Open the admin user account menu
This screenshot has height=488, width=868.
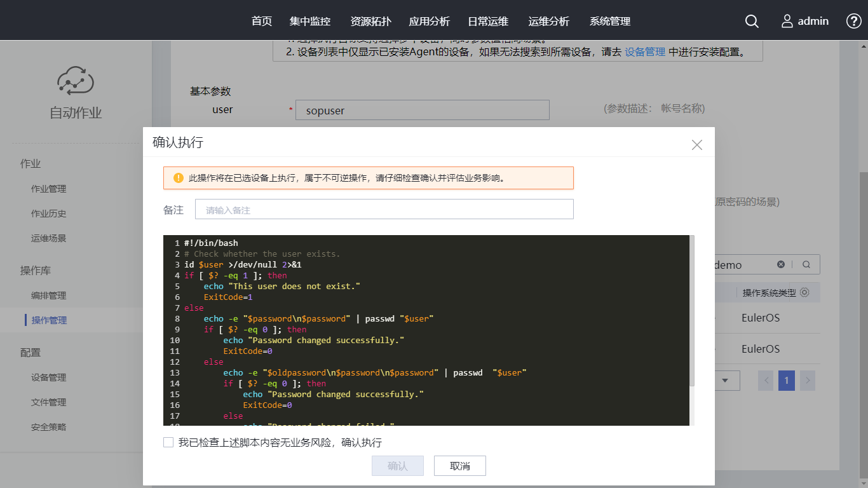tap(804, 21)
